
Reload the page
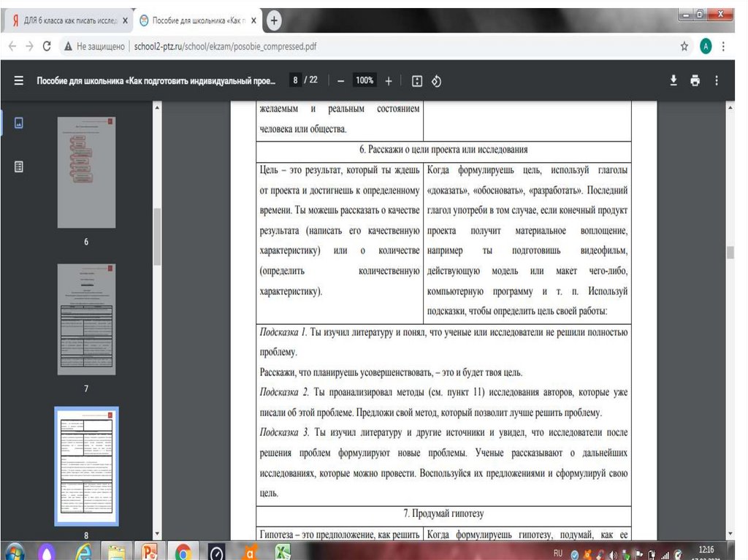46,46
